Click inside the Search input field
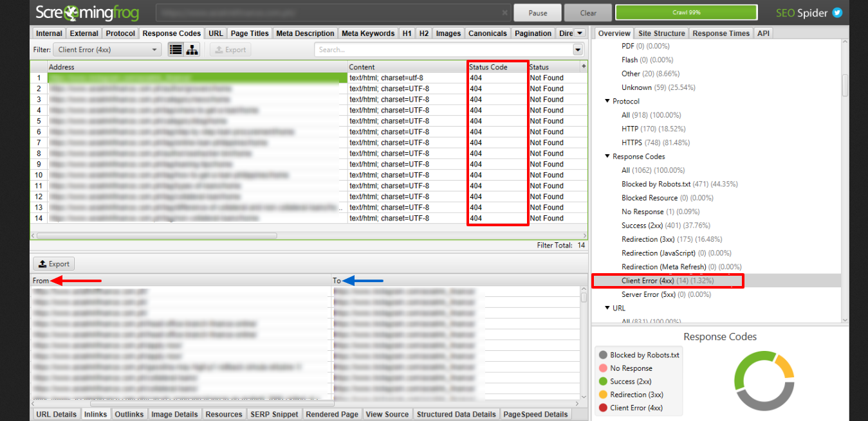Viewport: 868px width, 421px height. [x=443, y=49]
